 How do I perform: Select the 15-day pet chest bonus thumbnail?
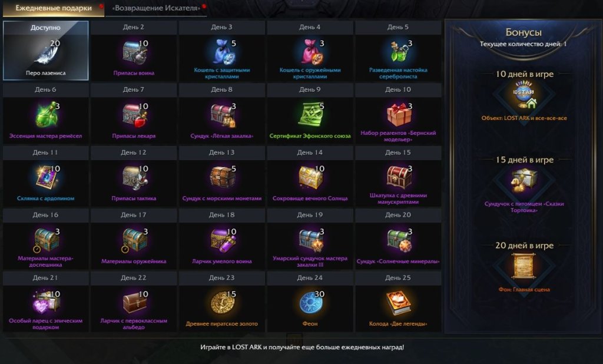(524, 180)
